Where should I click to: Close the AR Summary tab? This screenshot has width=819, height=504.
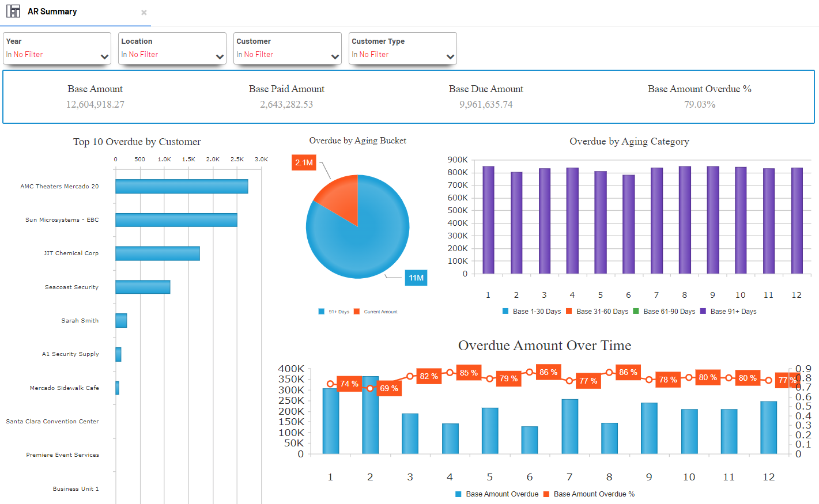(144, 12)
